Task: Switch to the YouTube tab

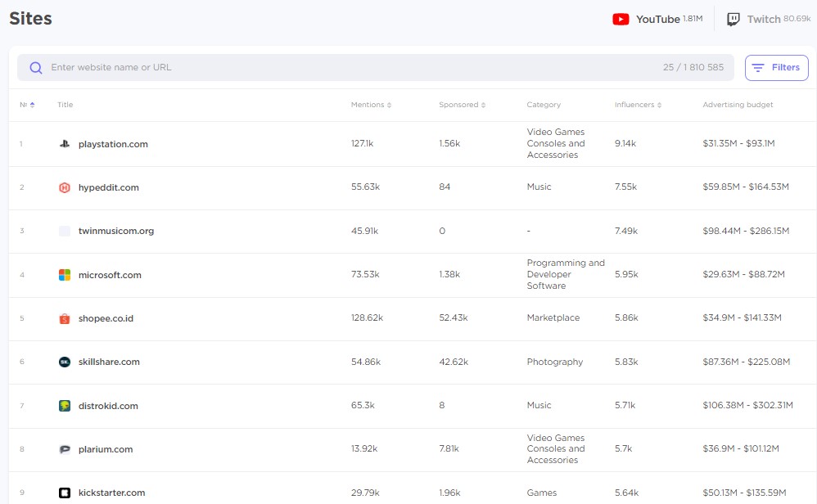Action: [x=657, y=20]
